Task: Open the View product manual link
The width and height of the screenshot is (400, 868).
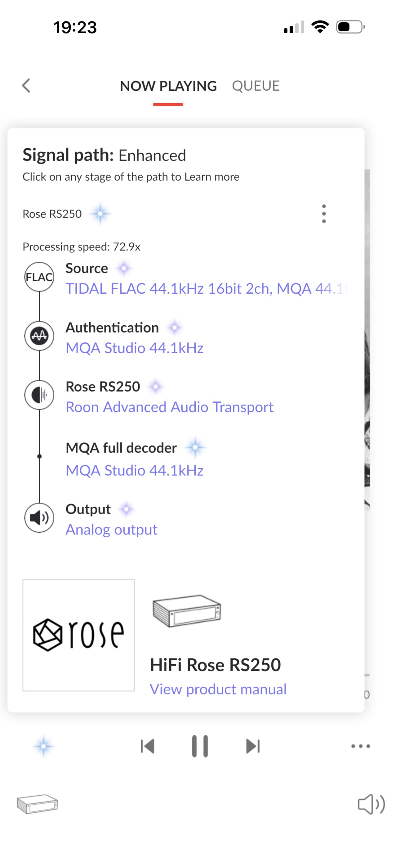Action: pyautogui.click(x=218, y=689)
